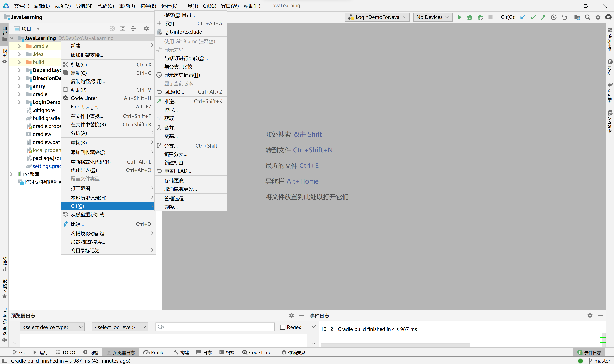614x364 pixels.
Task: Click Git update project arrow icon
Action: 523,17
